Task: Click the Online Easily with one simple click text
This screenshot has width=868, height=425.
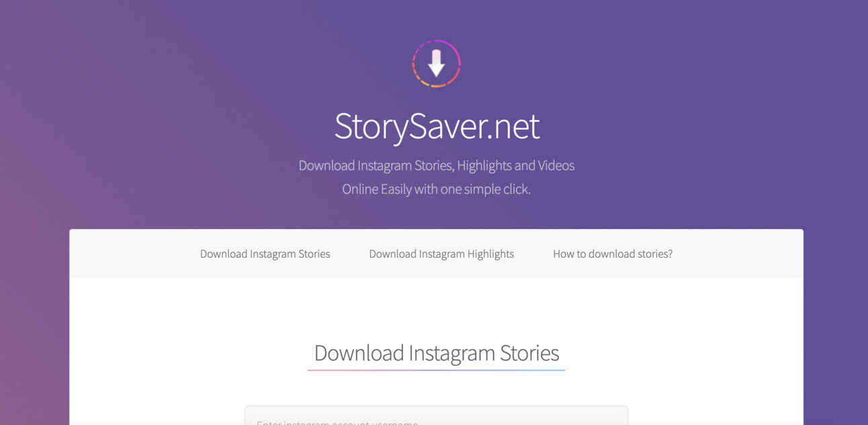Action: pyautogui.click(x=437, y=189)
